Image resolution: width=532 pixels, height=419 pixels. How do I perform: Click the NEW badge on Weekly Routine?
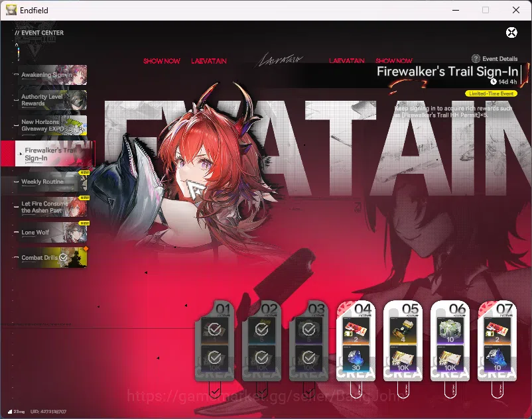[x=84, y=172]
